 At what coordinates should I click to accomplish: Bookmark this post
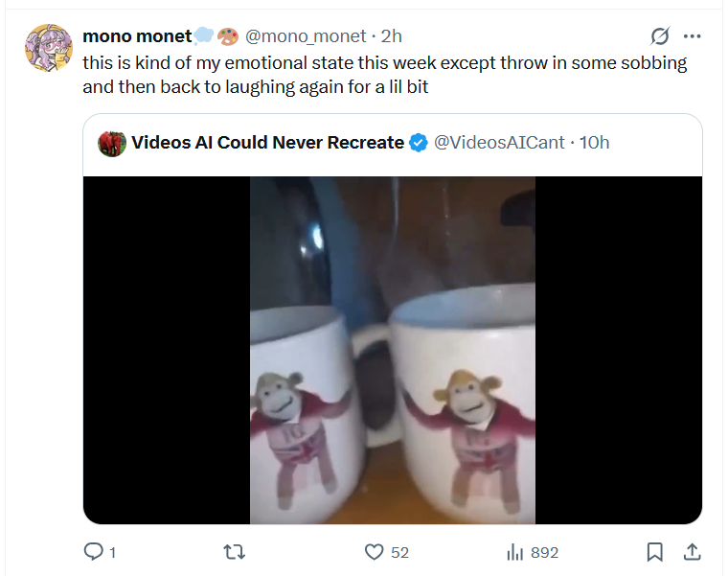(654, 552)
